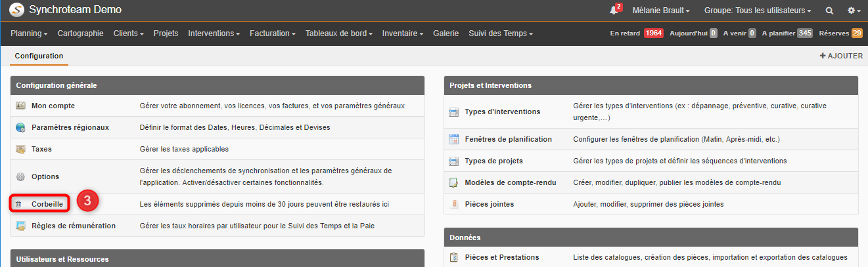Show En retard 1964 interventions

[636, 33]
